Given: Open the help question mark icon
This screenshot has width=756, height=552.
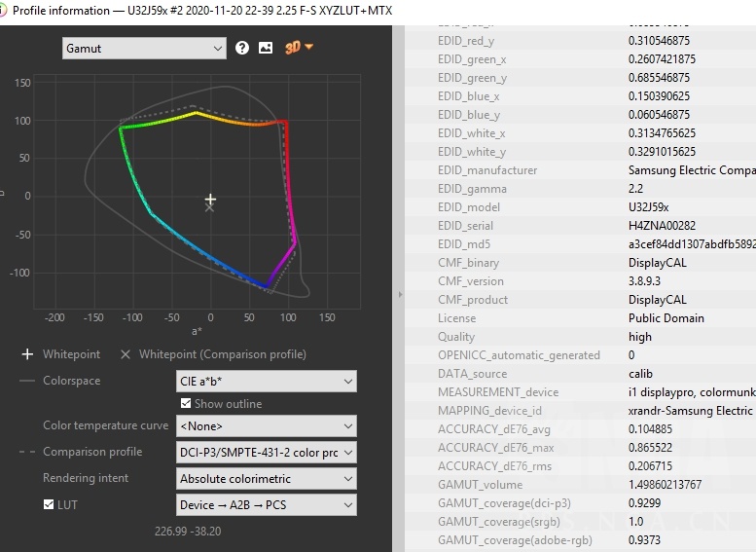Looking at the screenshot, I should [242, 48].
